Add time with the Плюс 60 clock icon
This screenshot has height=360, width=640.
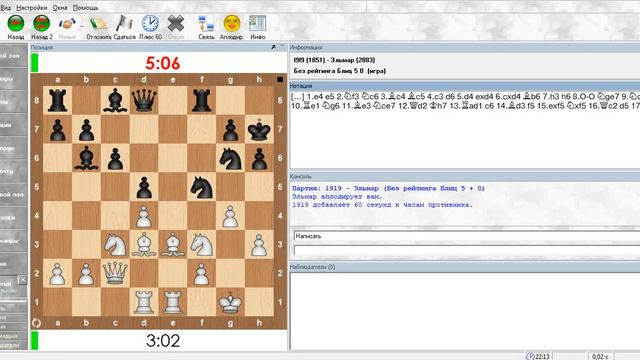click(150, 24)
